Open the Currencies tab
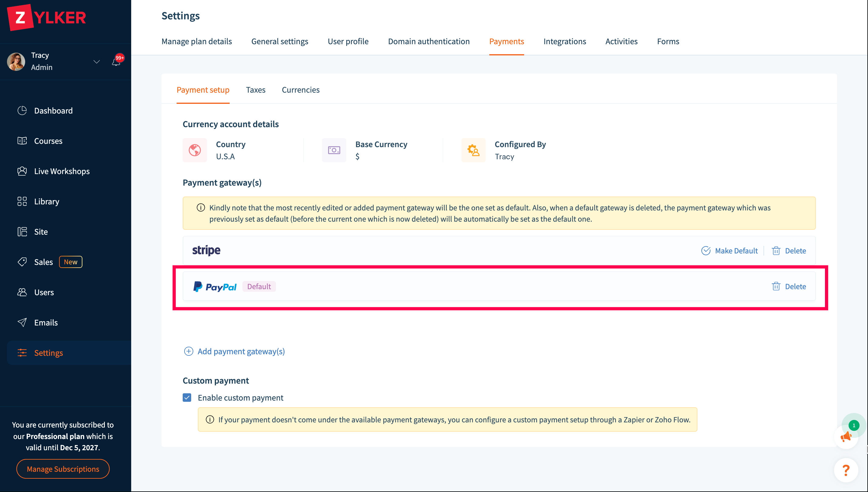Viewport: 868px width, 492px height. [300, 90]
